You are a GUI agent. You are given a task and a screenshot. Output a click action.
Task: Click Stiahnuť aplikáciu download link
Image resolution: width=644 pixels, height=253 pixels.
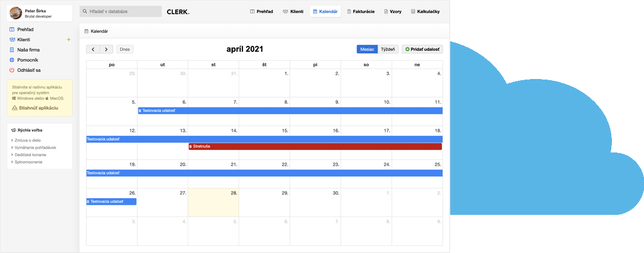38,108
